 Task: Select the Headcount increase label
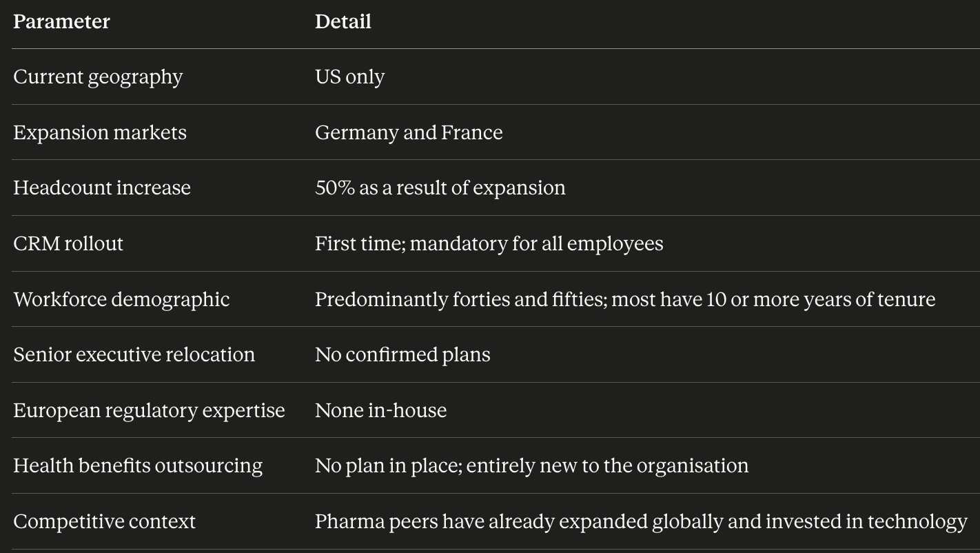[x=102, y=188]
